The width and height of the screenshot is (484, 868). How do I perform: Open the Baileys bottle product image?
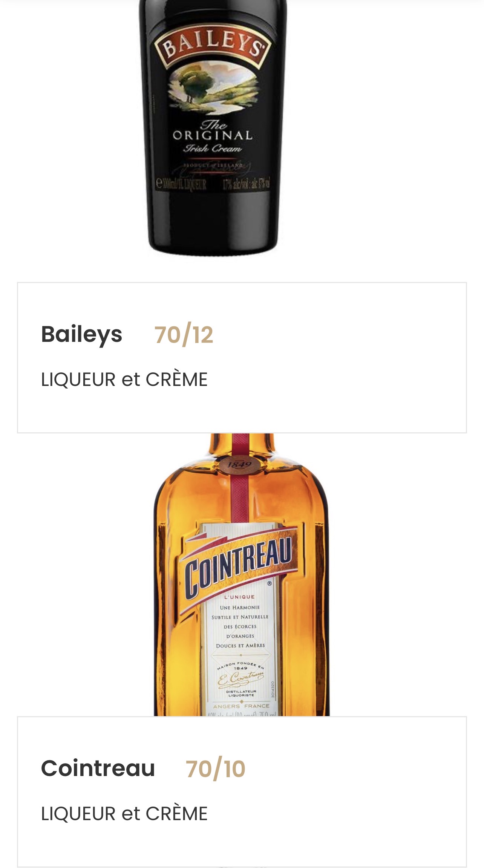[x=213, y=128]
